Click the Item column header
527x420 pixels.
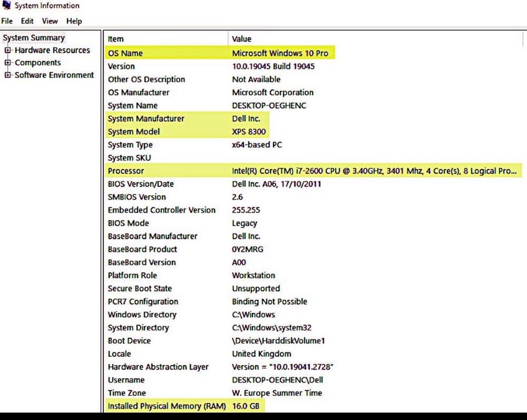[x=116, y=39]
